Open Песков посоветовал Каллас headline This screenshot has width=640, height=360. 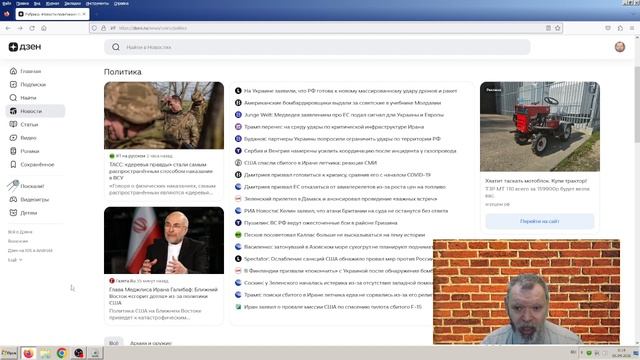click(334, 235)
